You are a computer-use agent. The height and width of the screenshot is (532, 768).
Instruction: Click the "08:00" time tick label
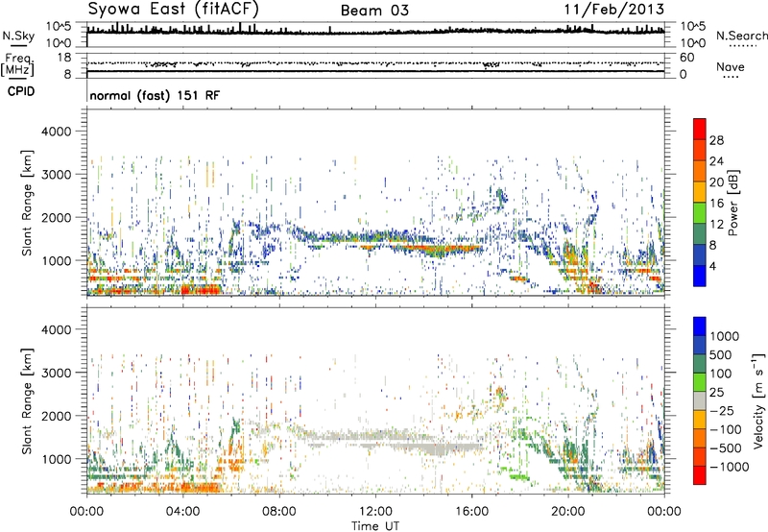[x=279, y=512]
